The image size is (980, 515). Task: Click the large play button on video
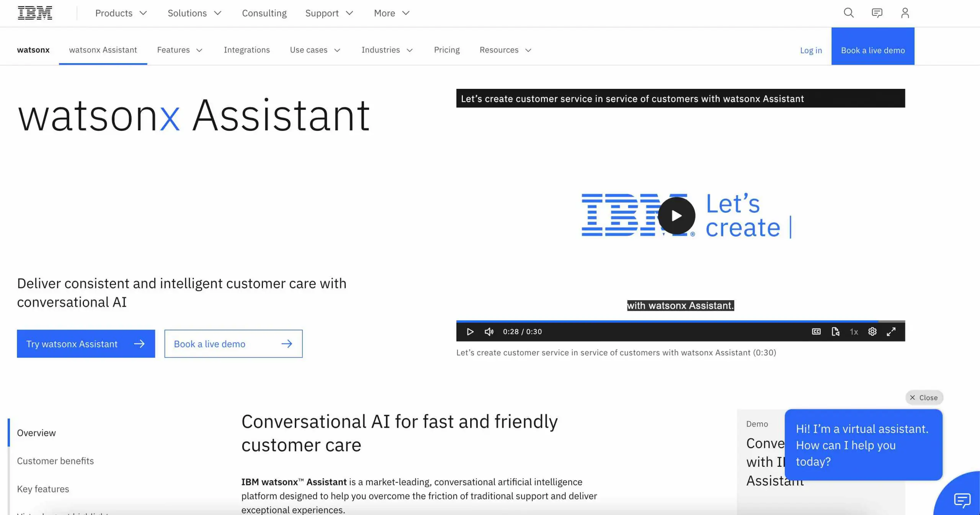tap(676, 216)
